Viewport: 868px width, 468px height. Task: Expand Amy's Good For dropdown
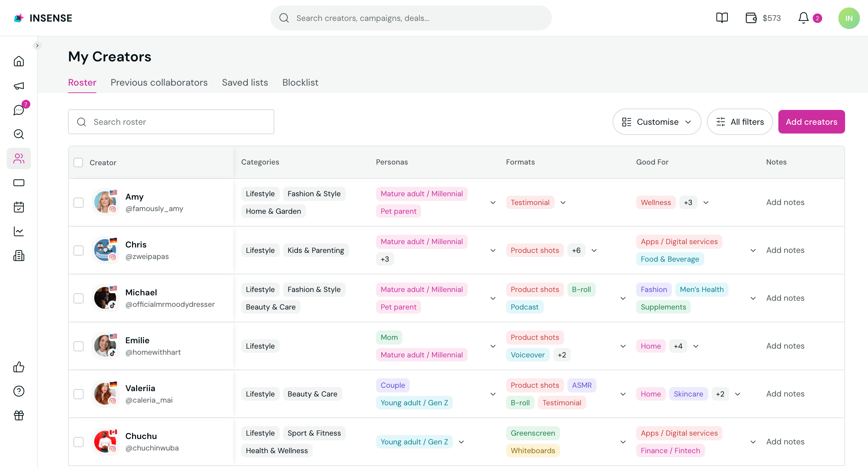point(706,203)
